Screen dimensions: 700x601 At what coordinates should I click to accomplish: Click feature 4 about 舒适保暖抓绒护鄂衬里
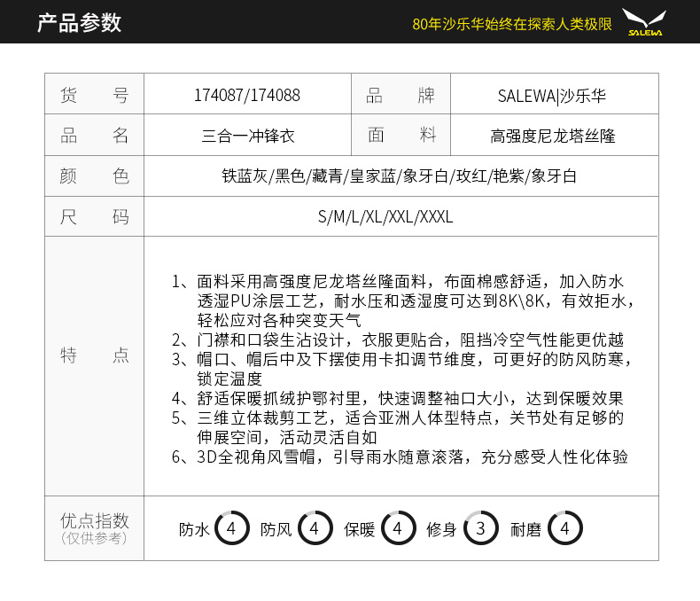tap(397, 398)
